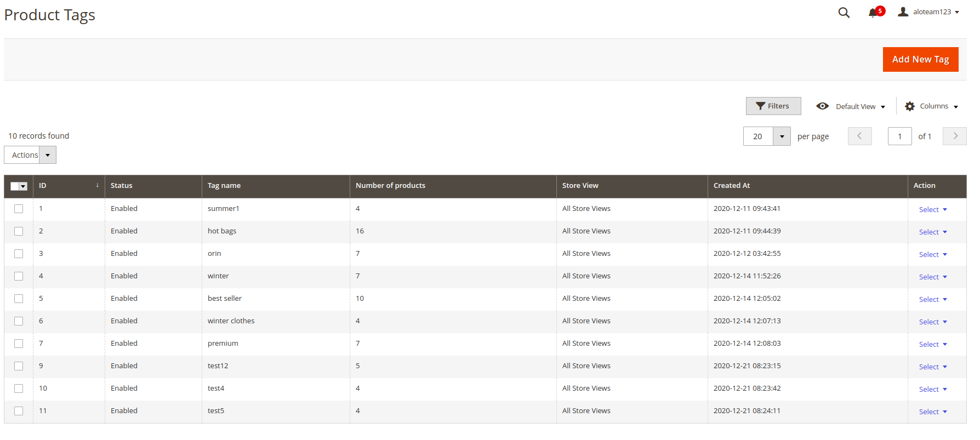Image resolution: width=980 pixels, height=440 pixels.
Task: Open the per page size dropdown arrow
Action: (782, 136)
